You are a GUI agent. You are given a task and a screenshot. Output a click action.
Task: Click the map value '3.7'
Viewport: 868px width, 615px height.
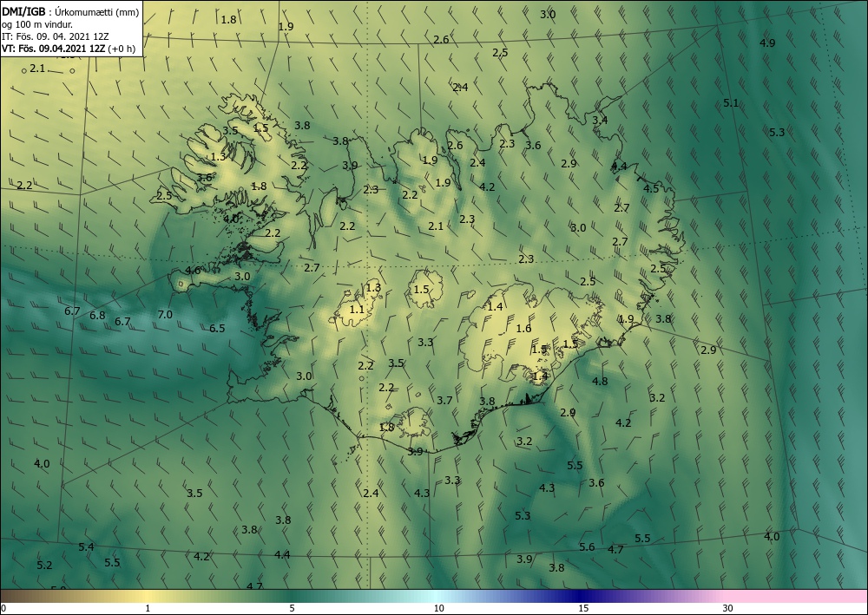coord(444,401)
